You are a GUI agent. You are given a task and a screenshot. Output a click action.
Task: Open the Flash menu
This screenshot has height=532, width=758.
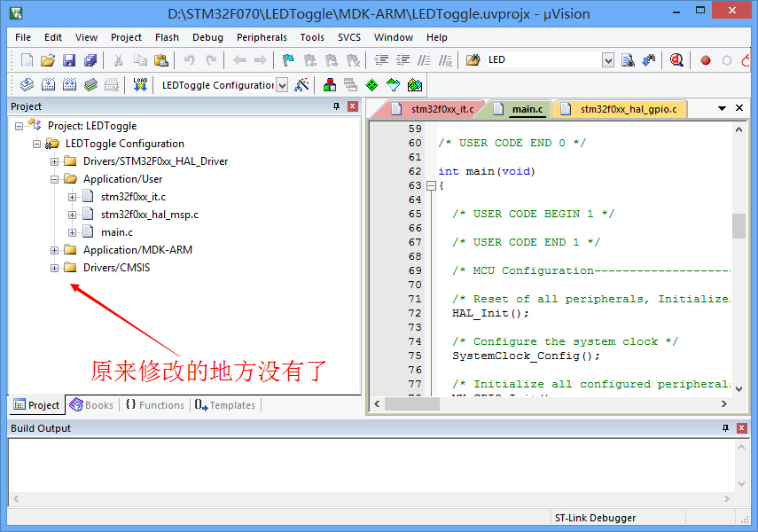[x=167, y=37]
